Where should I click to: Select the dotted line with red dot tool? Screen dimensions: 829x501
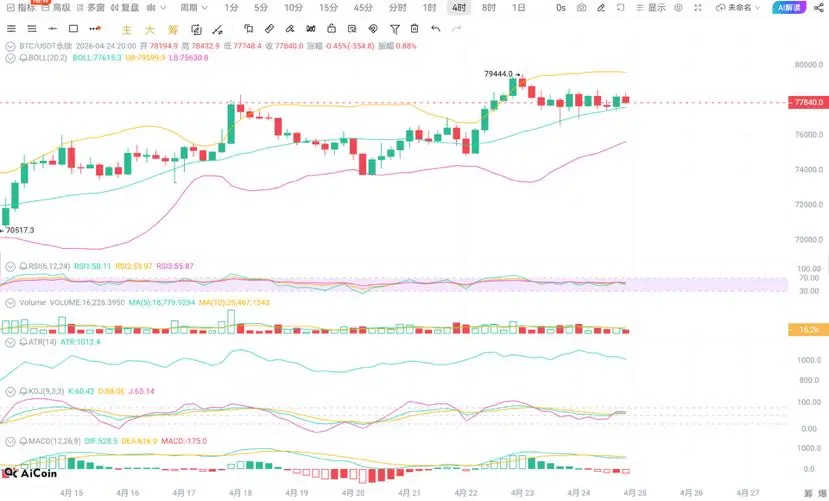(95, 29)
